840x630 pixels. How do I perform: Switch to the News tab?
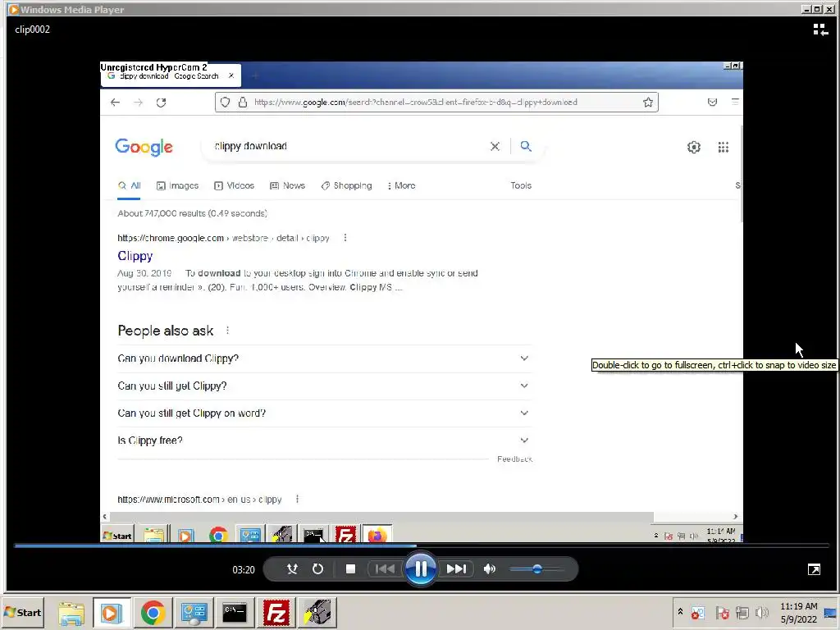coord(287,185)
